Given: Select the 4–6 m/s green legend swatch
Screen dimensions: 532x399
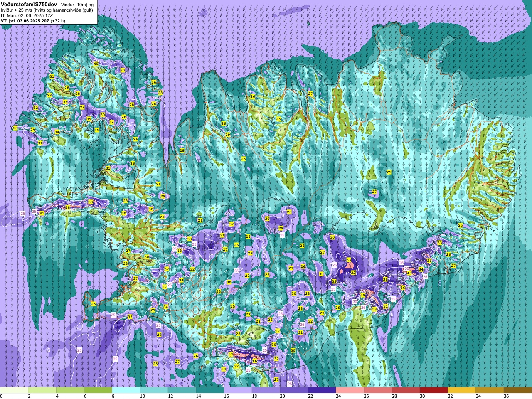Looking at the screenshot, I should click(x=70, y=390).
